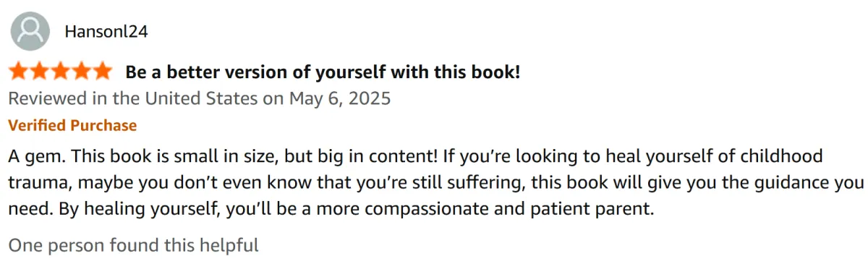Select the fifth orange rating star
868x264 pixels.
(x=102, y=71)
